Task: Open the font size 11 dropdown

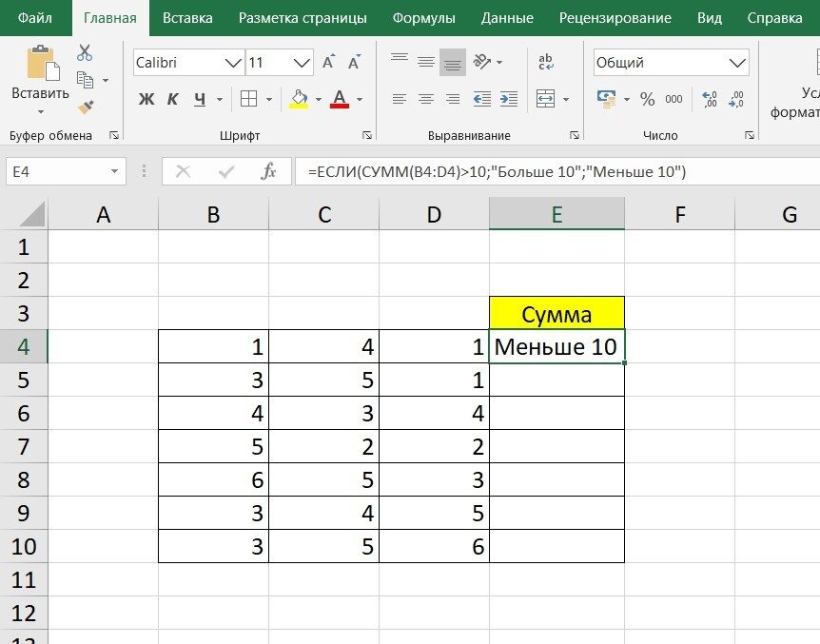Action: [x=303, y=63]
